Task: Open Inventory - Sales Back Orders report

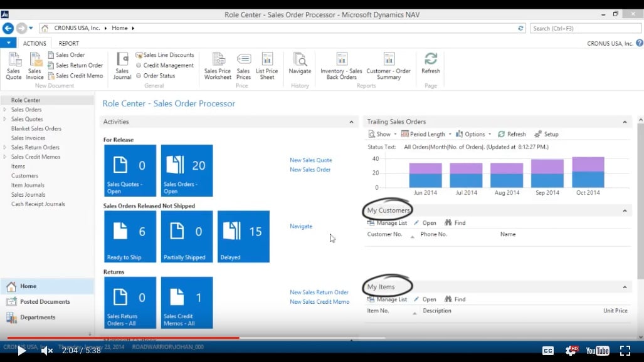Action: coord(341,63)
